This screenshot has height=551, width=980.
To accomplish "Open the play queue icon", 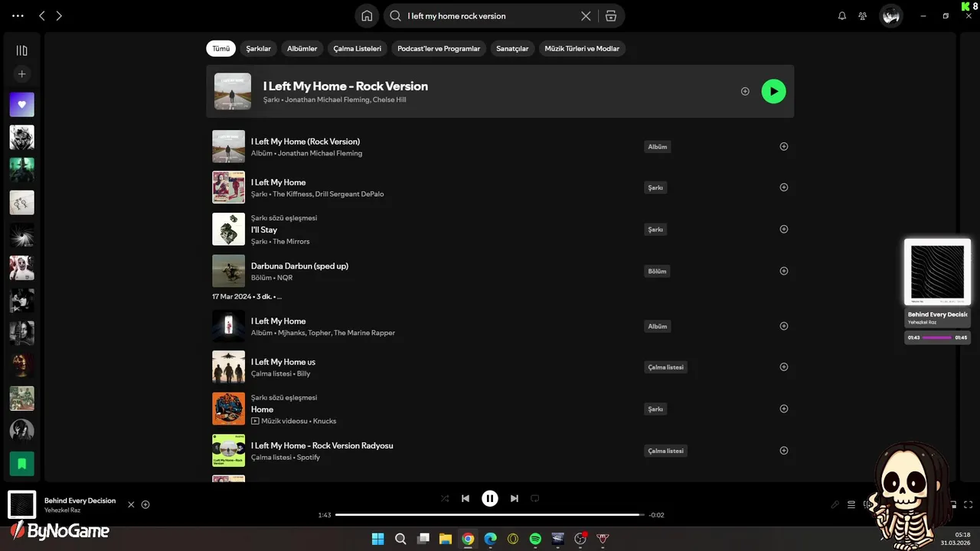I will coord(851,504).
